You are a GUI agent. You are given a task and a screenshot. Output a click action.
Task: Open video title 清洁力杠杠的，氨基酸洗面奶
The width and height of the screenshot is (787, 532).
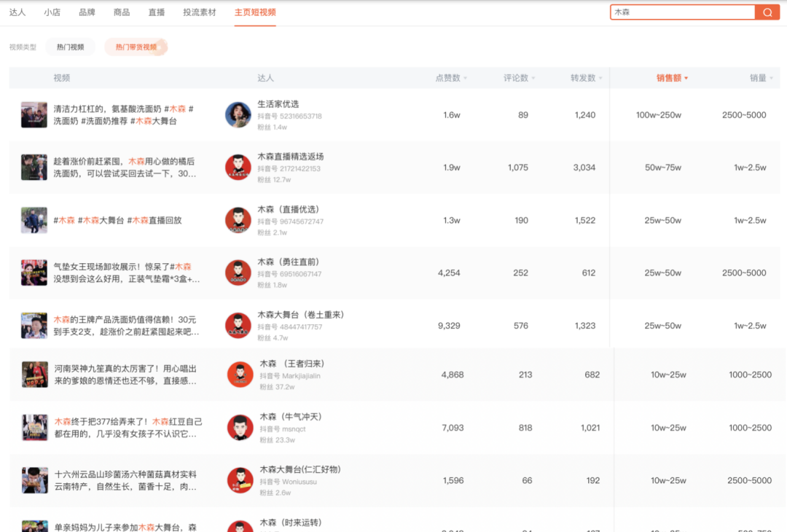(x=123, y=115)
